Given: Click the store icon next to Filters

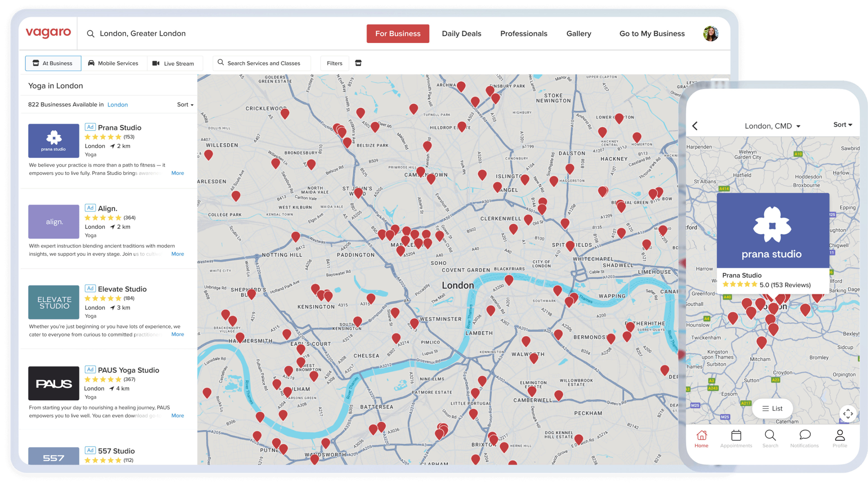Looking at the screenshot, I should coord(358,63).
